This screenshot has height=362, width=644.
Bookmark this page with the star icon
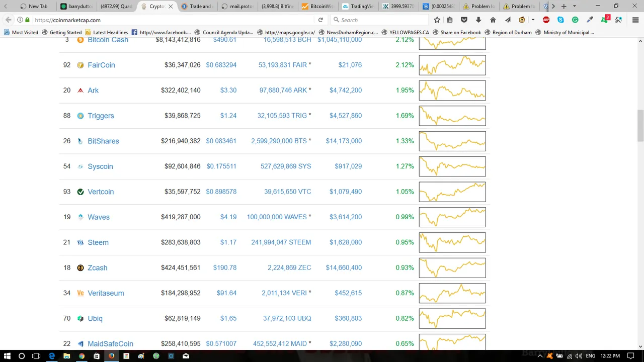click(x=437, y=20)
